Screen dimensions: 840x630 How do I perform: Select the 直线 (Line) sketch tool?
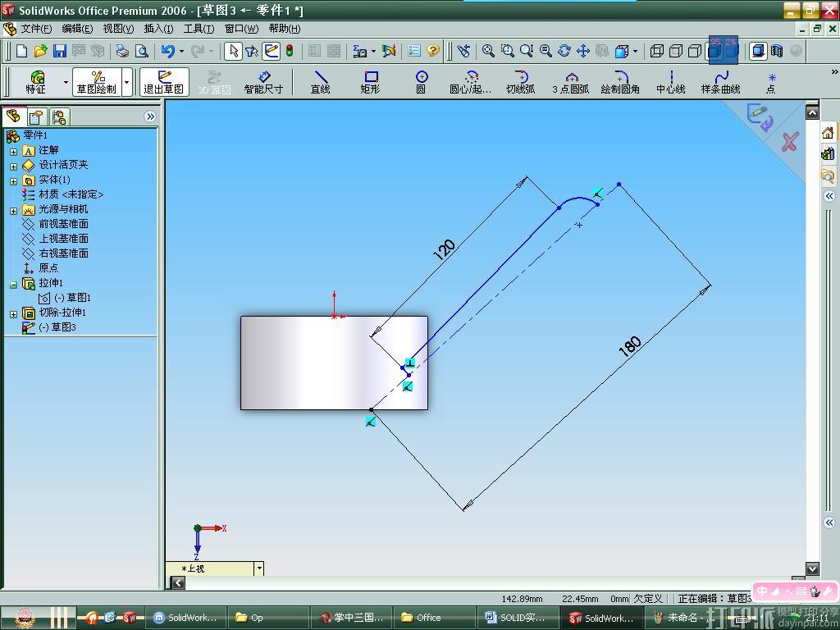point(320,81)
